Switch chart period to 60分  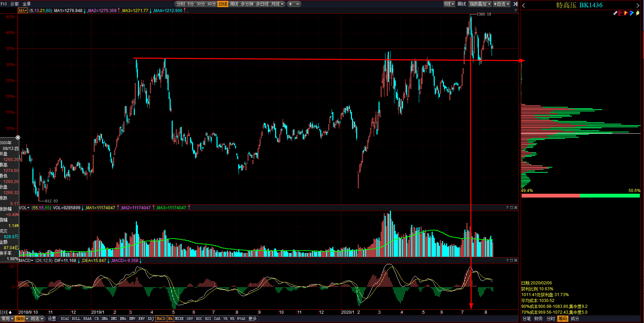tap(212, 4)
